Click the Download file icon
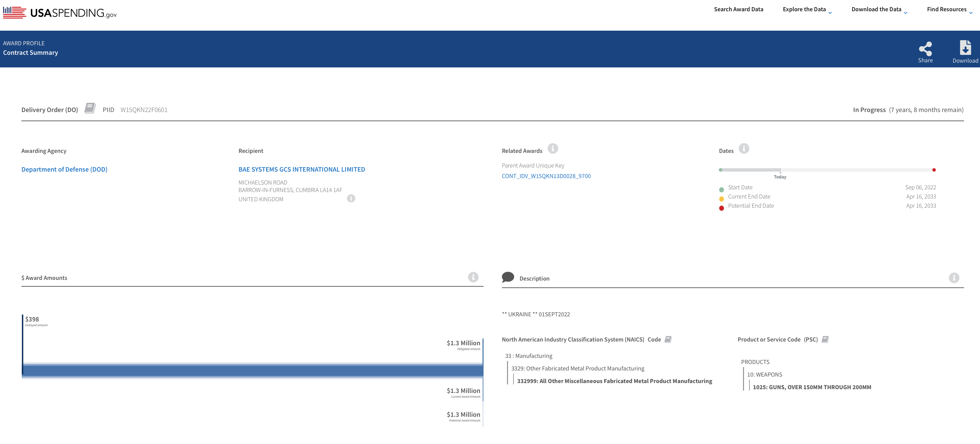This screenshot has height=444, width=980. point(965,48)
